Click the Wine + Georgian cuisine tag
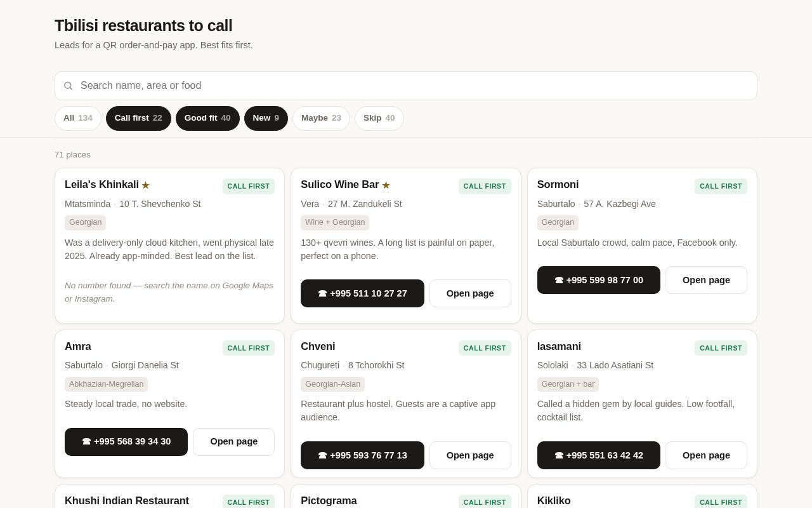This screenshot has width=812, height=508. tap(335, 222)
